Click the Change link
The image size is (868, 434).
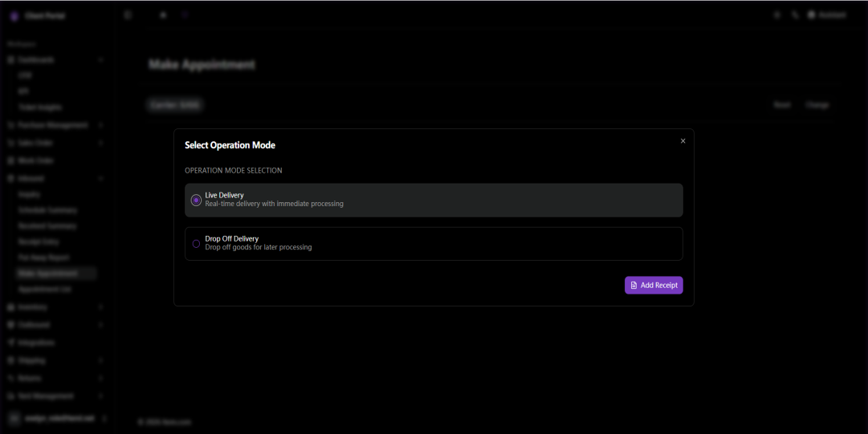817,105
